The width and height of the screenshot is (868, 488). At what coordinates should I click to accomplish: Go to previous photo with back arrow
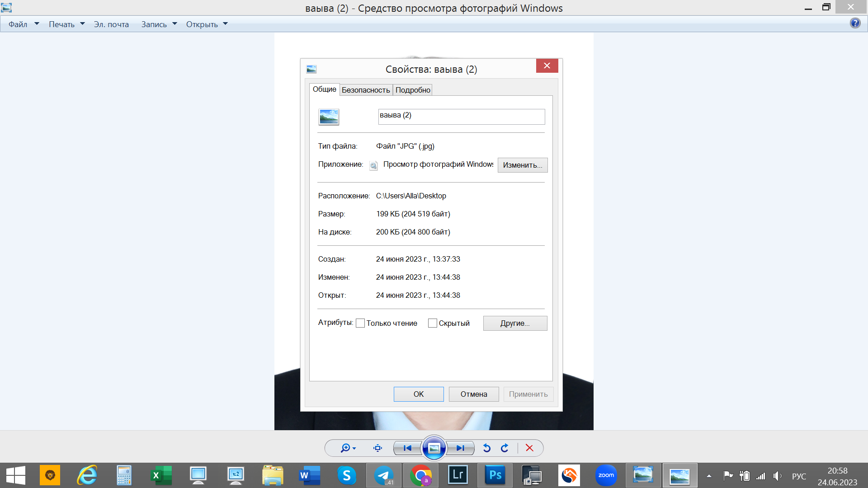pyautogui.click(x=407, y=448)
